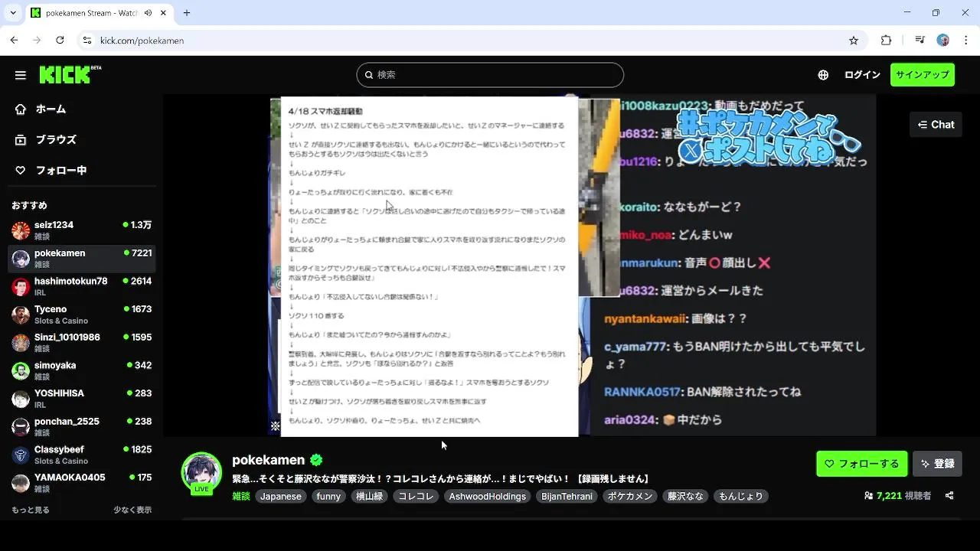The height and width of the screenshot is (551, 980).
Task: Mute the tab via speaker icon
Action: click(x=148, y=13)
